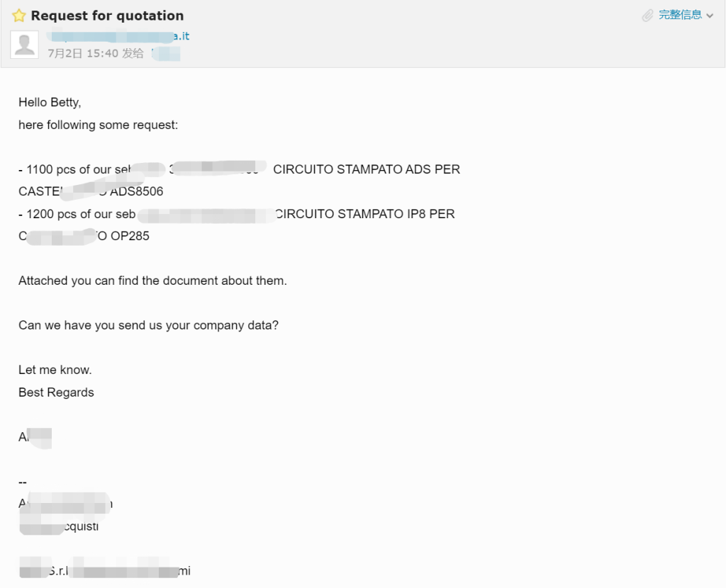Click the Best Regards closing line
Viewport: 726px width, 588px height.
click(56, 392)
